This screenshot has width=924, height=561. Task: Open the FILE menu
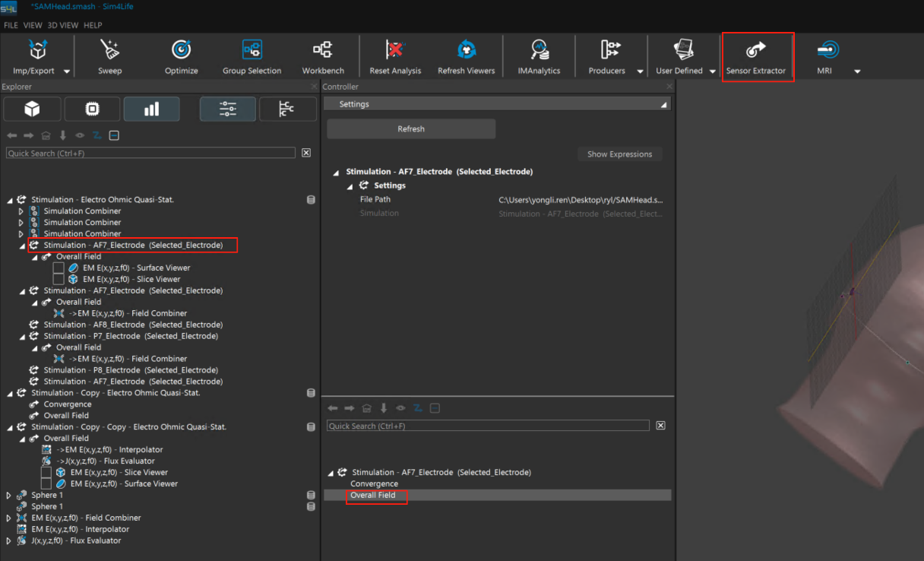click(11, 25)
